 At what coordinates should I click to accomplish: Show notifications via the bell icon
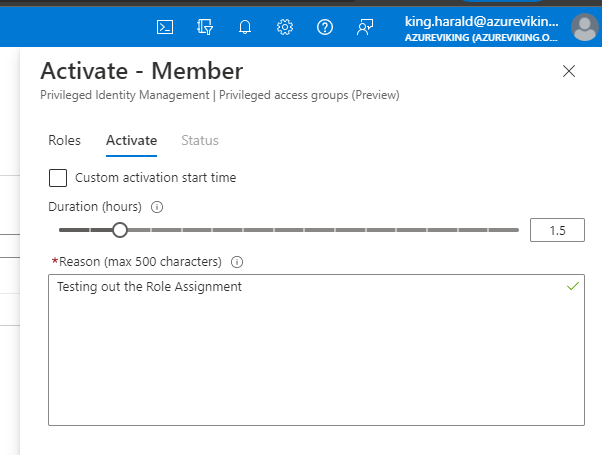245,28
